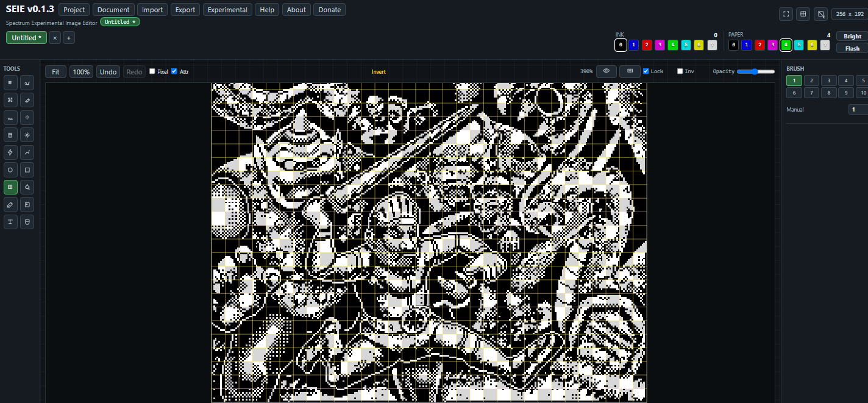Select the highlighted green grid attribute tool
This screenshot has height=403, width=868.
pyautogui.click(x=10, y=187)
